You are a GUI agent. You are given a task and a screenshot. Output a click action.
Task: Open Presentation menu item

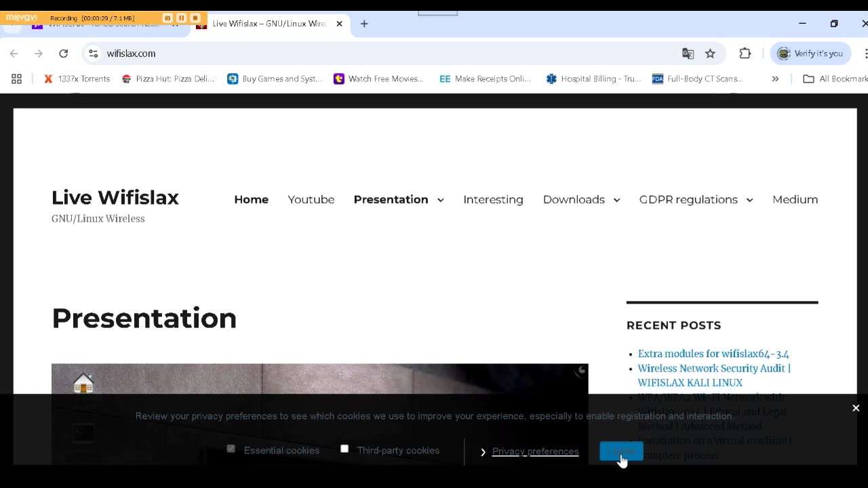[391, 199]
